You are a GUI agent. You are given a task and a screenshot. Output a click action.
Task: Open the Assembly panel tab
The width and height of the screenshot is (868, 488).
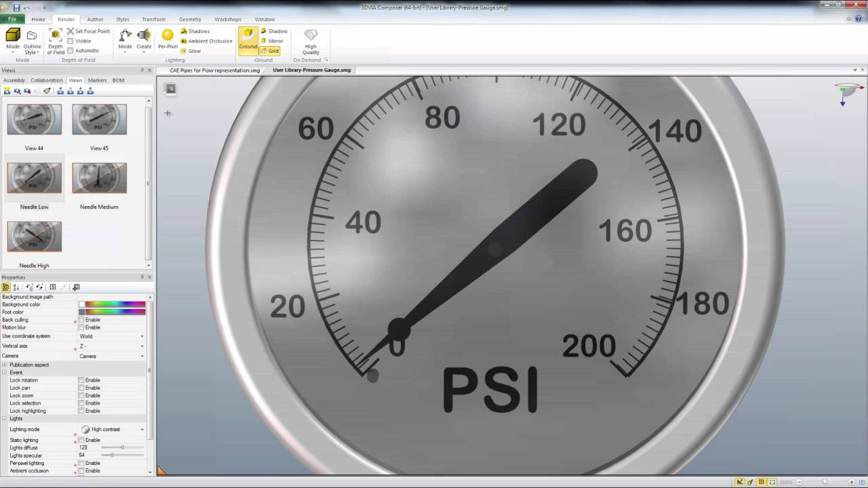[14, 81]
